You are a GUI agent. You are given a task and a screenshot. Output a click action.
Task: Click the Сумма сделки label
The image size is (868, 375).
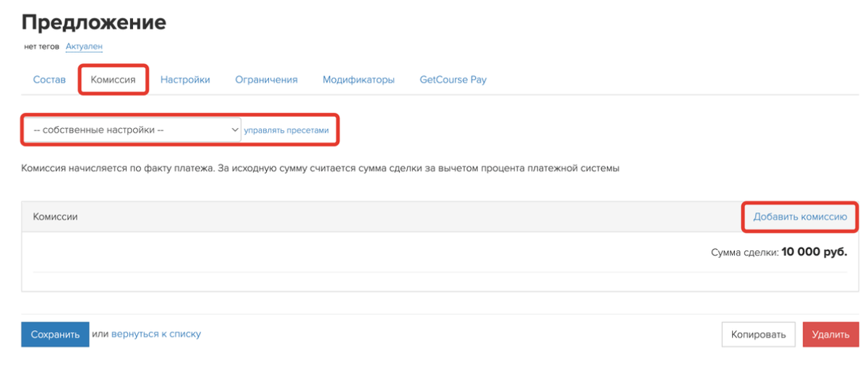coord(744,252)
